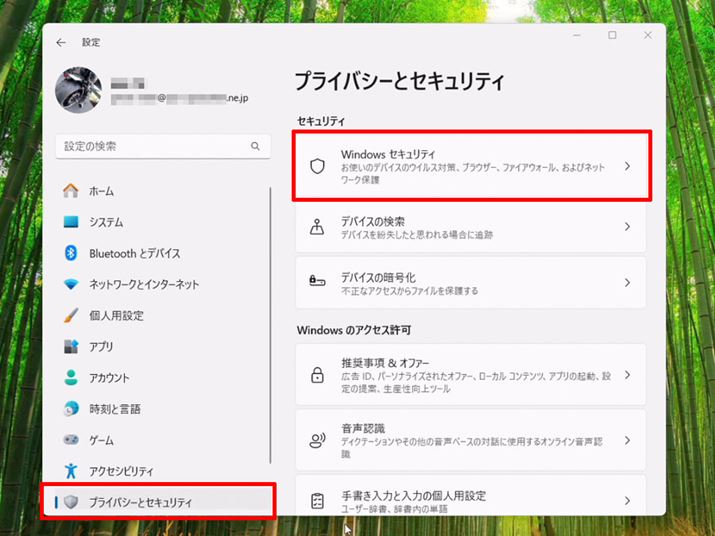Screen dimensions: 715x536
Task: Expand 推奨事項 & オファー chevron arrow
Action: (627, 375)
